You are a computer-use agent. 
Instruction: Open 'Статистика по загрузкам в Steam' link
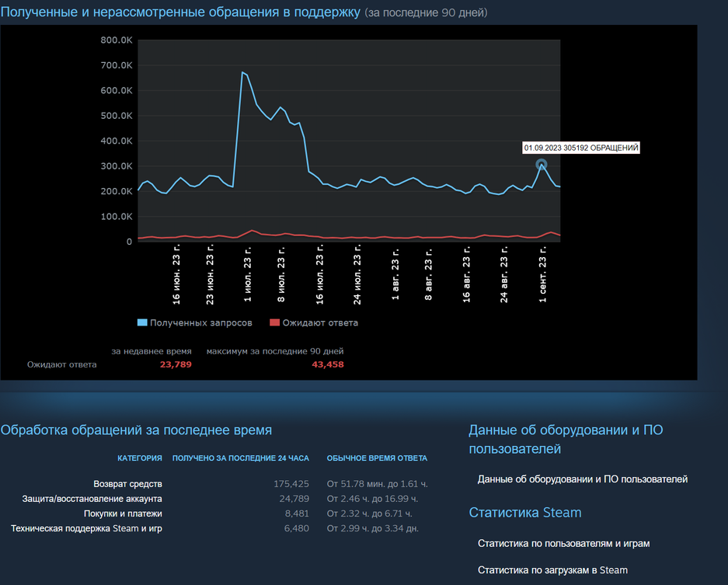pos(552,570)
